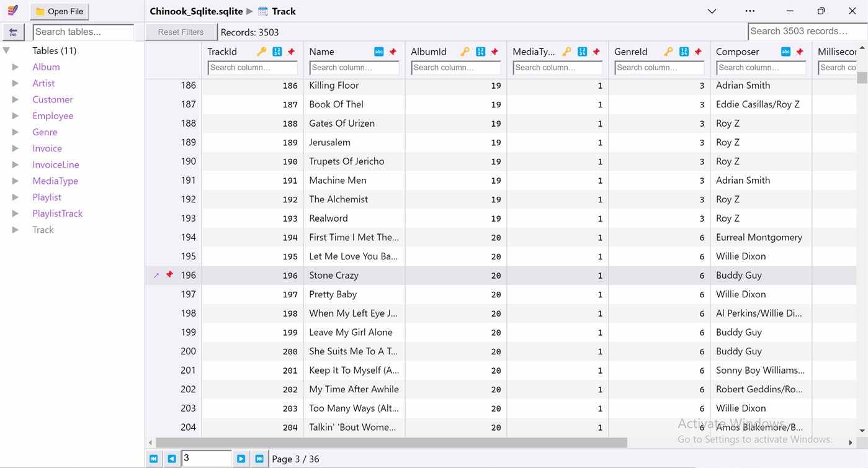Expand the Album table in the sidebar
Screen dimensions: 868x468
point(15,66)
